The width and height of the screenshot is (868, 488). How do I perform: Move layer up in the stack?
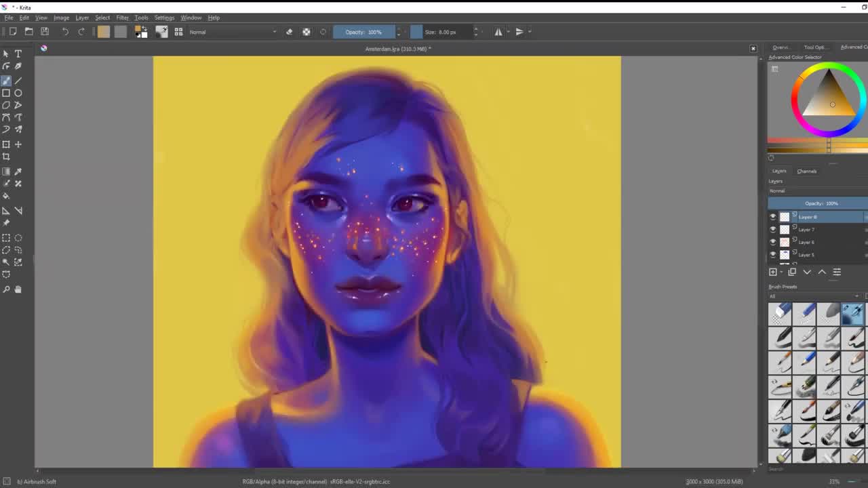[x=822, y=272]
